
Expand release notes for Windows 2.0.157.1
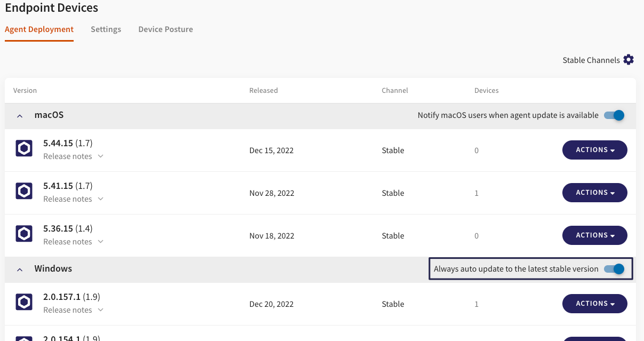73,310
